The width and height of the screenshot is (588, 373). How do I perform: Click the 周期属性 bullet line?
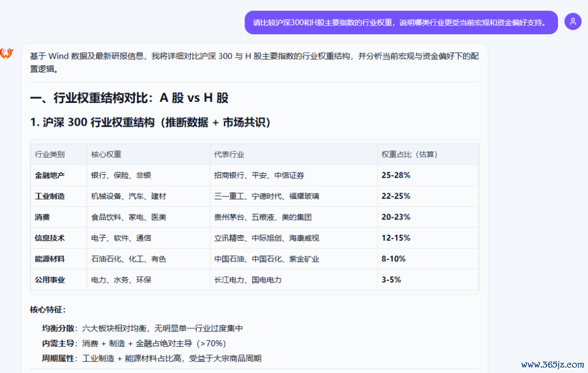pos(151,358)
